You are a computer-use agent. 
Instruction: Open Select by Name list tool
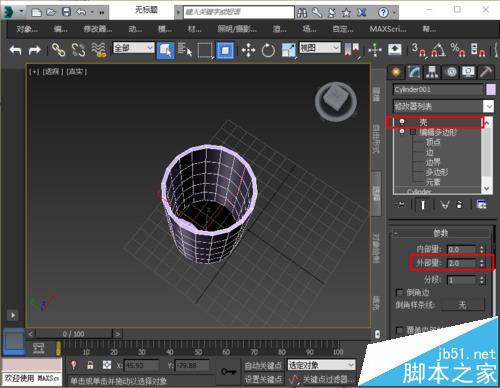(185, 50)
